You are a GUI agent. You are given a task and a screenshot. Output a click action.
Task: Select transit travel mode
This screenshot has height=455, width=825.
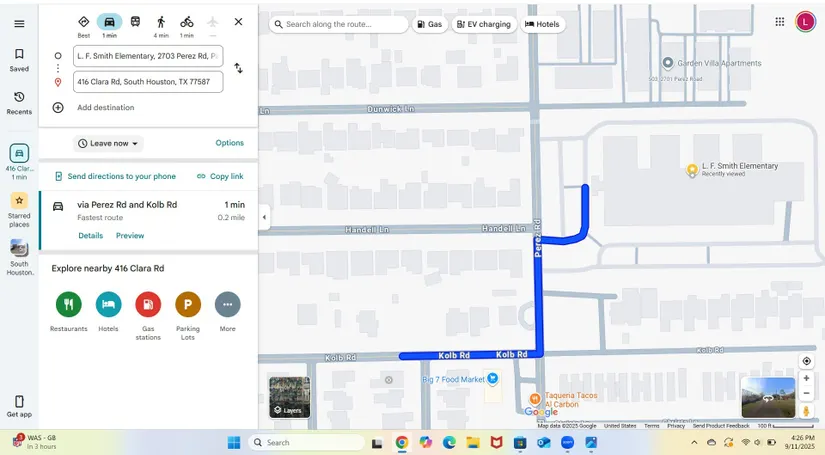click(x=135, y=22)
